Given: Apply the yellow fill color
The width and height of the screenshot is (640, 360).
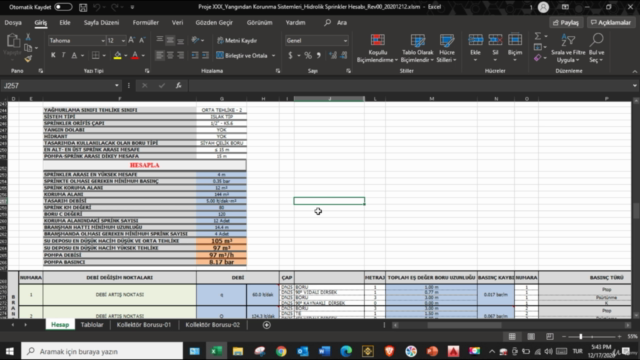Looking at the screenshot, I should click(x=117, y=56).
